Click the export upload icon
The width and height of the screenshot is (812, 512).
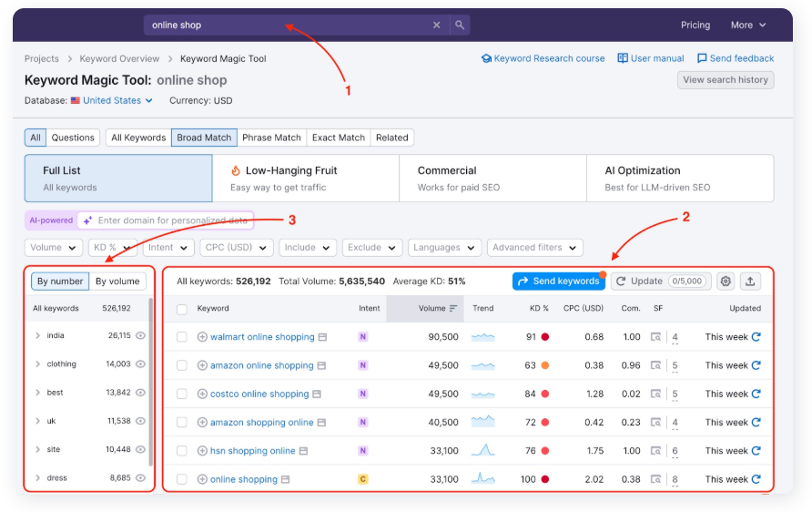(750, 282)
